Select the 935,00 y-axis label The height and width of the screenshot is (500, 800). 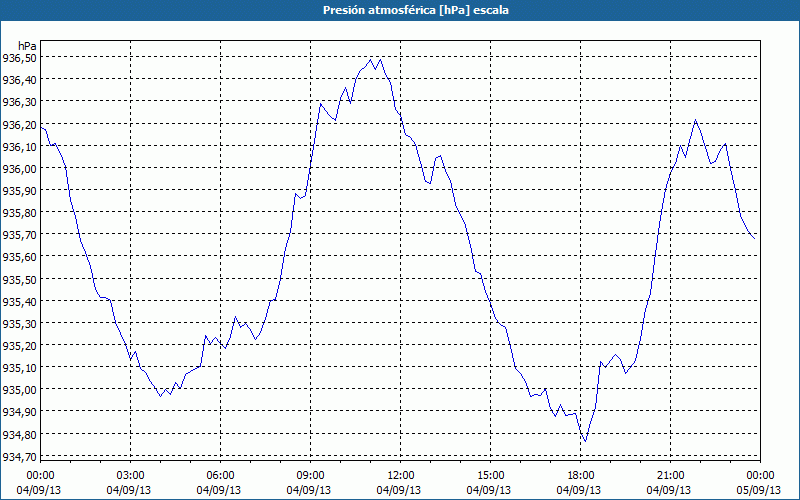click(19, 389)
